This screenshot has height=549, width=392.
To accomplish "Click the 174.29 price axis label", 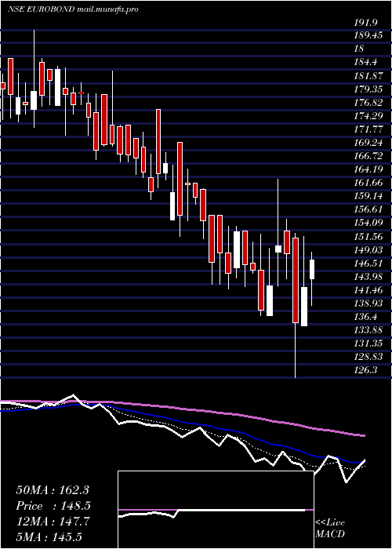I will click(x=368, y=115).
